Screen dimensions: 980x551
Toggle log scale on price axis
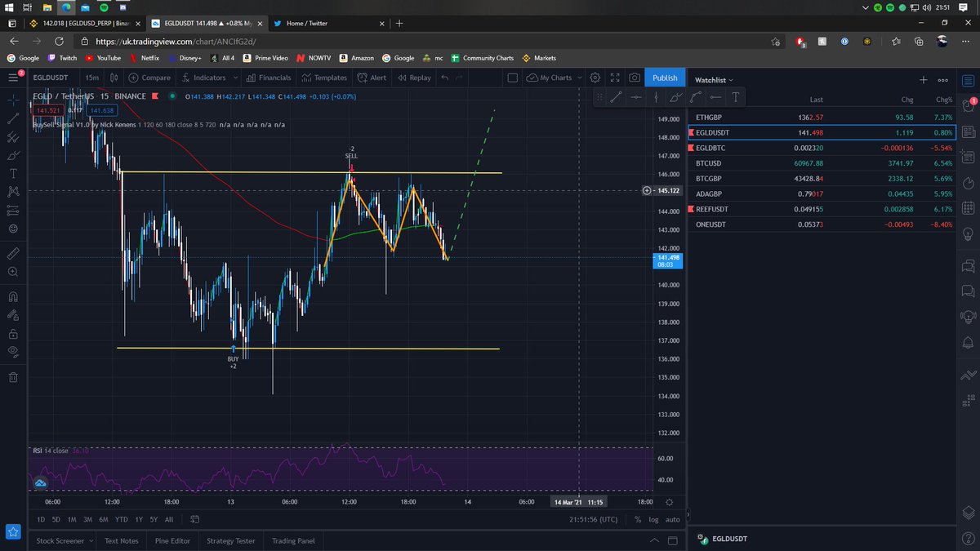point(654,519)
